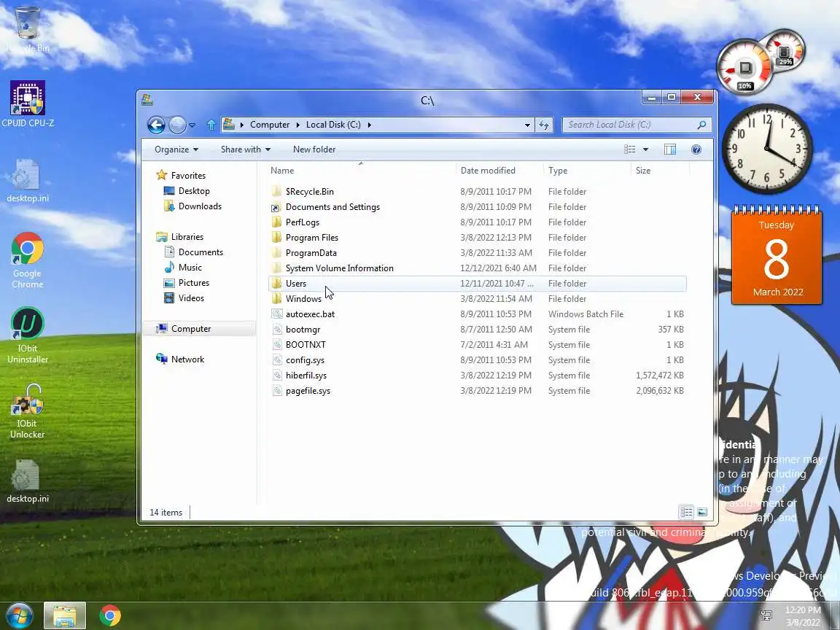Open the Share with menu
The width and height of the screenshot is (840, 630).
click(x=245, y=149)
